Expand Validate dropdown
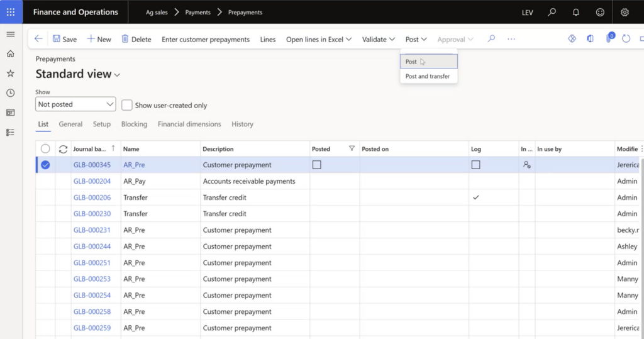 [378, 40]
